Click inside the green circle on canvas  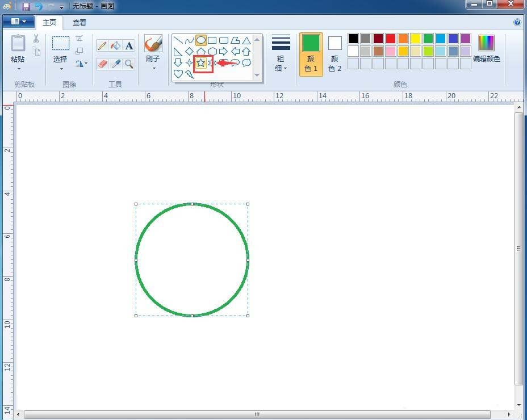(x=192, y=260)
